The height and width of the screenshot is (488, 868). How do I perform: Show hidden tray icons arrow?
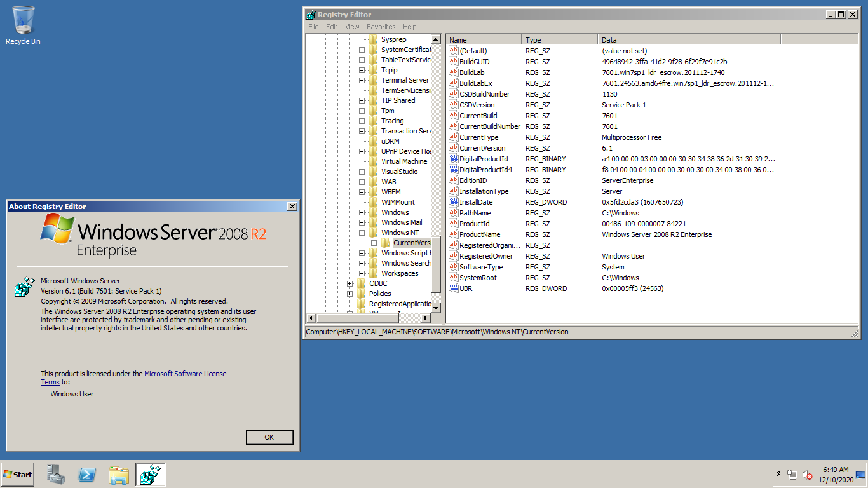click(x=778, y=475)
